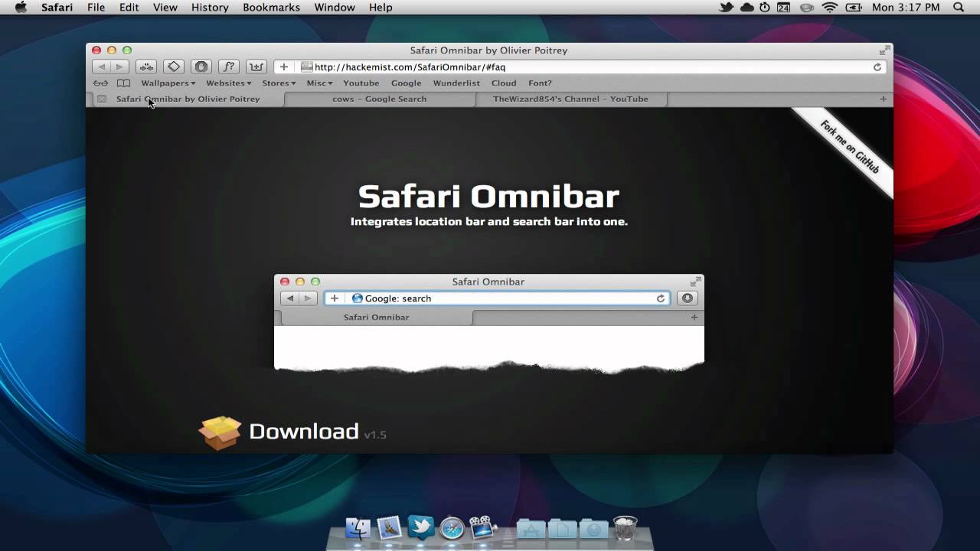This screenshot has height=551, width=980.
Task: Click the diamond-shaped toolbar extension button
Action: point(174,67)
